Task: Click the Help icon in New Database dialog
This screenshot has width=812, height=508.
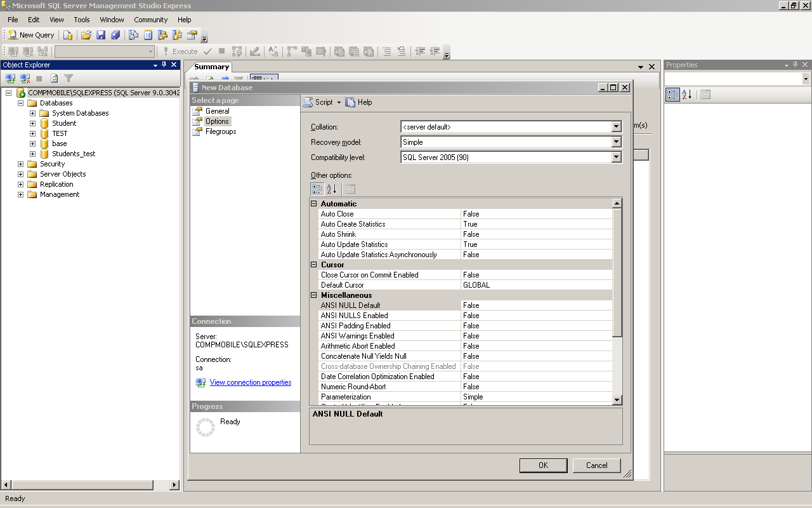Action: [x=351, y=102]
